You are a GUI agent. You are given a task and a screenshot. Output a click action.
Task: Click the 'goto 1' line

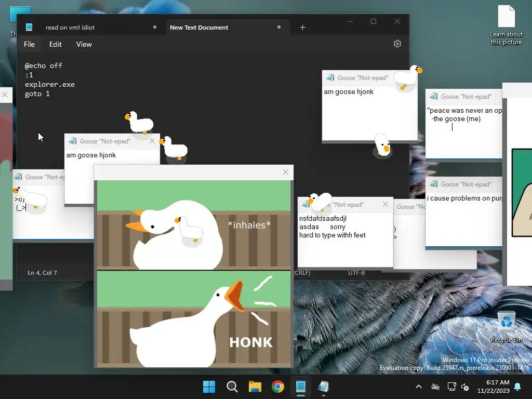pos(37,94)
